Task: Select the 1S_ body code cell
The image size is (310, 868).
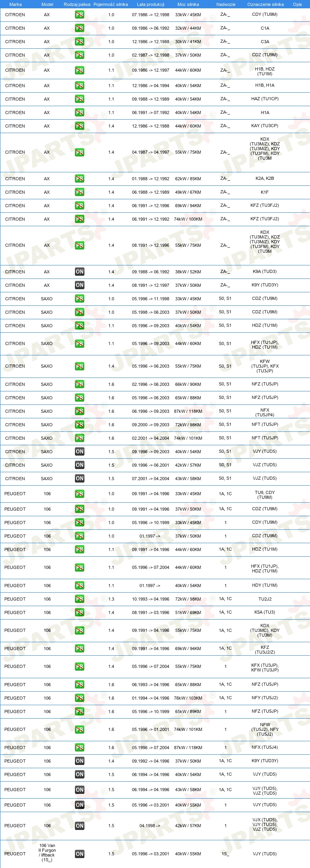Action: click(225, 854)
